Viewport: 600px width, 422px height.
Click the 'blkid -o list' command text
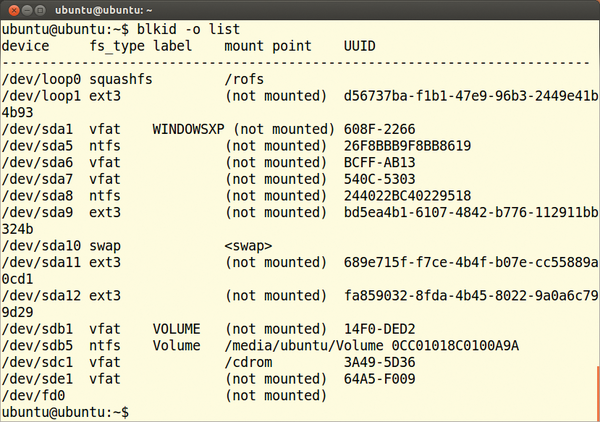click(x=188, y=29)
